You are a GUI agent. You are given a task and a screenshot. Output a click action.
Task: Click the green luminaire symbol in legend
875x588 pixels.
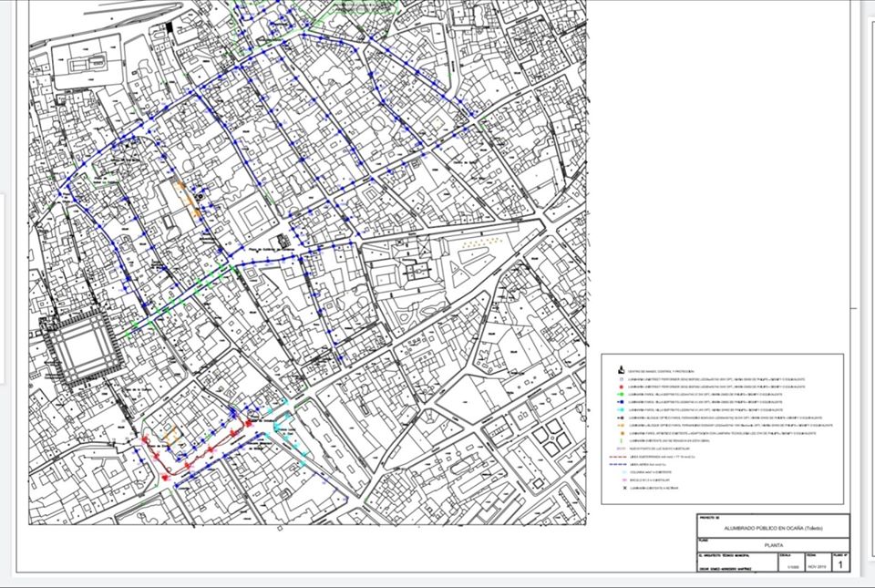coord(622,393)
